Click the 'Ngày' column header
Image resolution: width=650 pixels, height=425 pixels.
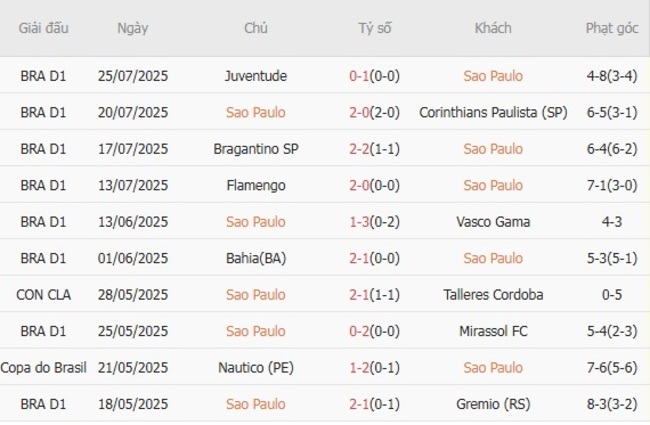tap(132, 28)
